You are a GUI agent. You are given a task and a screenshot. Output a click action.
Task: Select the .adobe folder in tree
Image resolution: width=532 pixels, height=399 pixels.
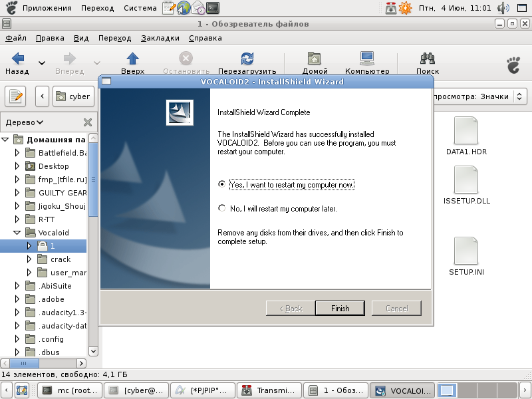(x=51, y=299)
